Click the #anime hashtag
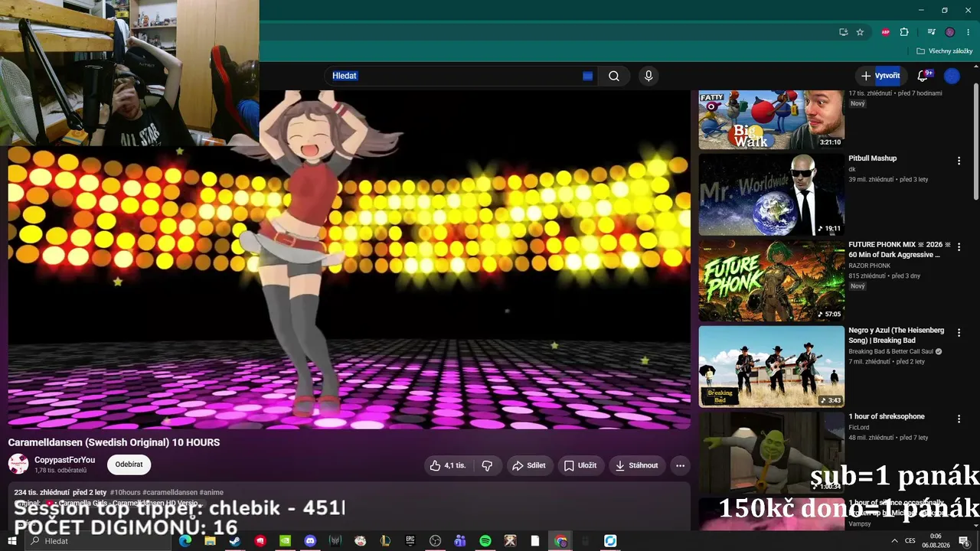 [211, 493]
